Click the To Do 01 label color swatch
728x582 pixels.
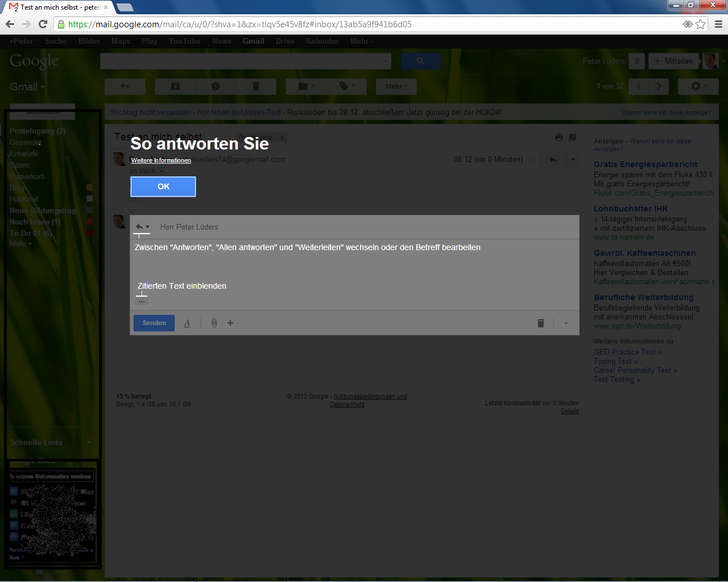[89, 233]
